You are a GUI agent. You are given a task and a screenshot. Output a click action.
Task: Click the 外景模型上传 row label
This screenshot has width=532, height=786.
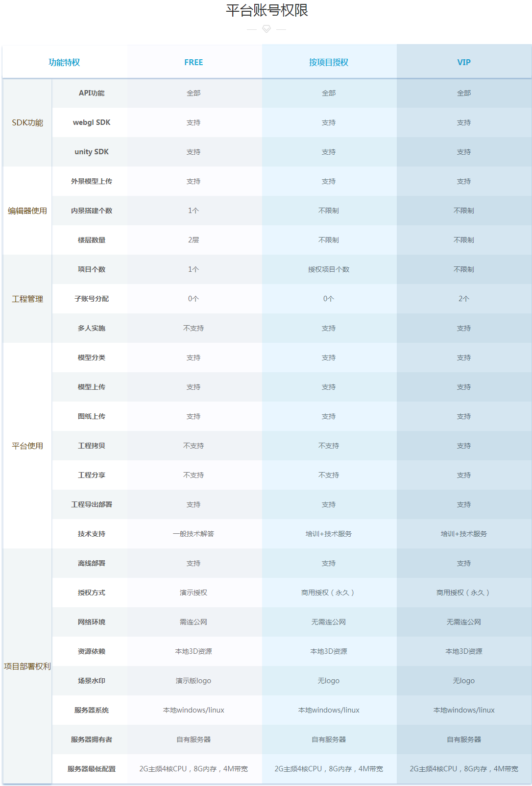click(x=92, y=181)
